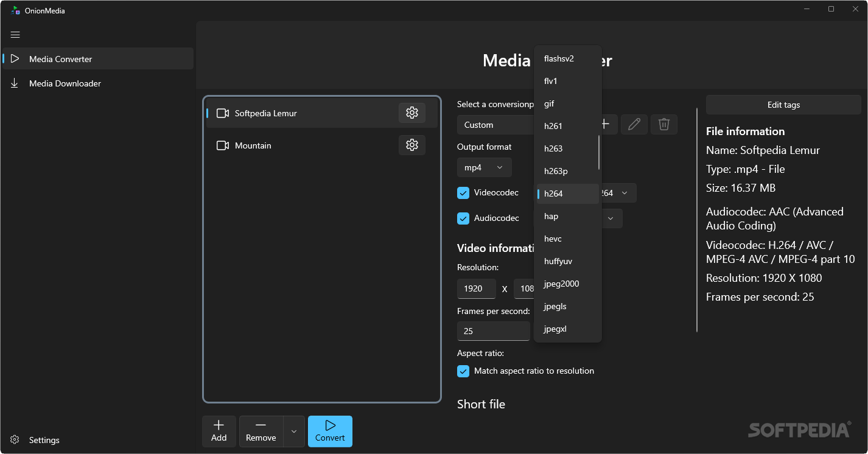Image resolution: width=868 pixels, height=454 pixels.
Task: Click the main panel vertical scrollbar
Action: click(697, 220)
